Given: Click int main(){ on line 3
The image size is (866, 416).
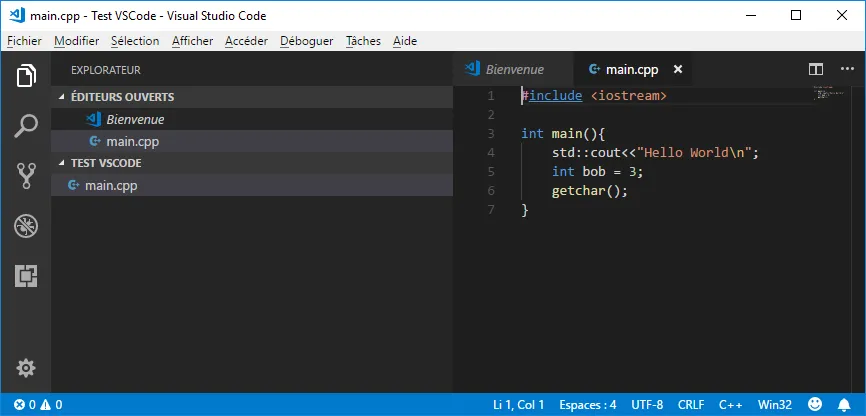Looking at the screenshot, I should 564,134.
